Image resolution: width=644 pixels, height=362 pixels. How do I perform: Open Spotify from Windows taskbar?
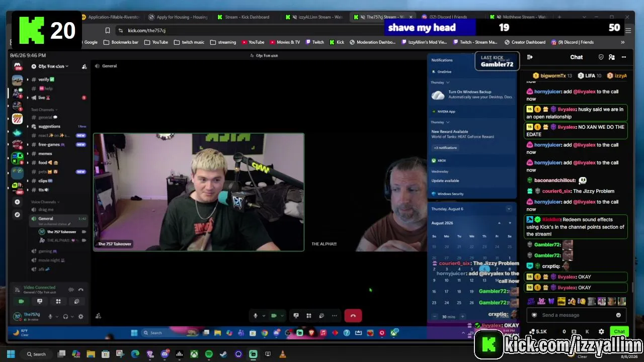(209, 354)
